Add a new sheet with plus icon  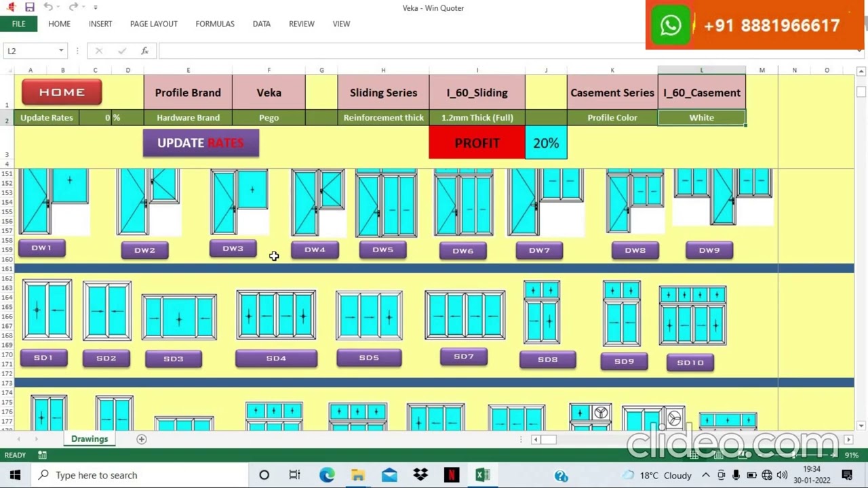click(x=142, y=439)
